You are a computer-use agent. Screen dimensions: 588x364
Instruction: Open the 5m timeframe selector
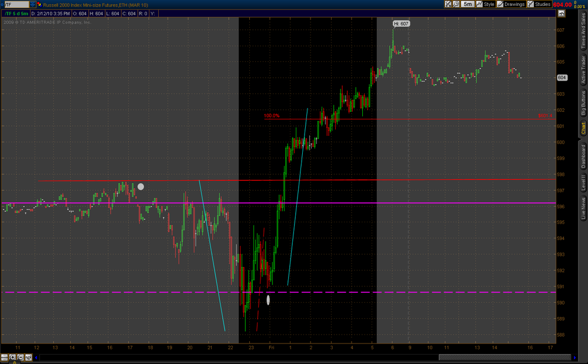467,4
